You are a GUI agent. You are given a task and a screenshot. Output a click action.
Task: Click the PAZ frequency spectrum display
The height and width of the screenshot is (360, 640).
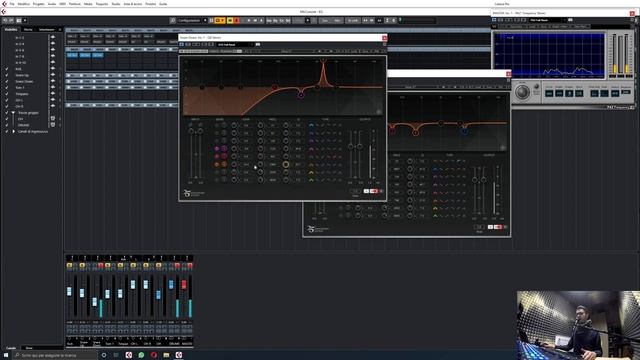[x=549, y=56]
